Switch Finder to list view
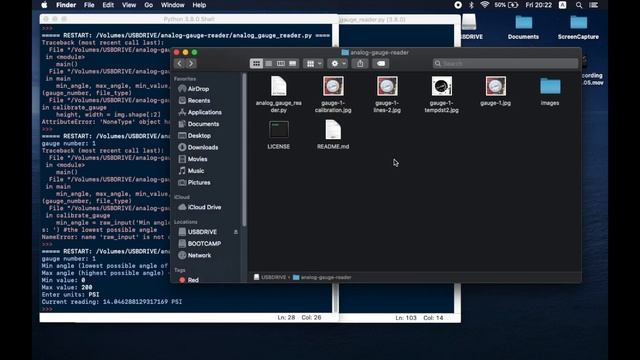 click(x=269, y=63)
